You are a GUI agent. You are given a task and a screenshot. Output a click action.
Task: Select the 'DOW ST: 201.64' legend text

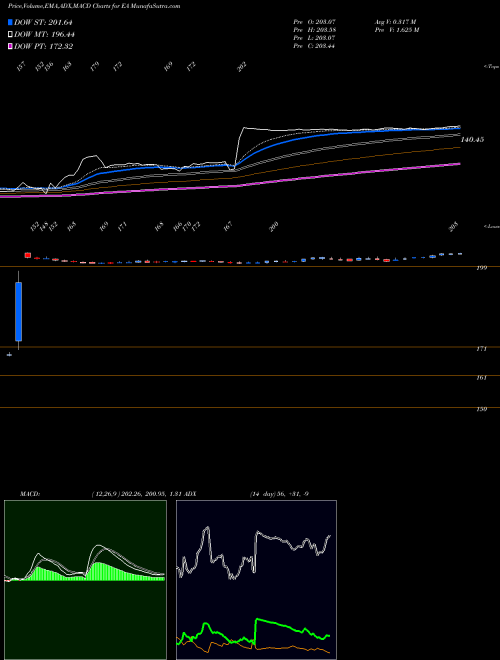click(43, 23)
